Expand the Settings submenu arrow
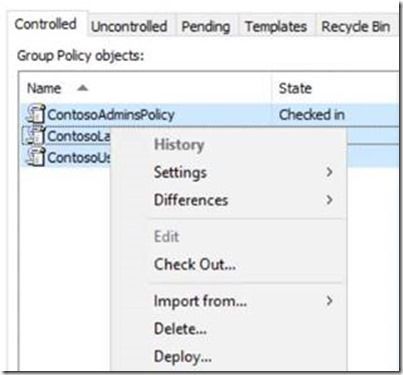The image size is (403, 375). (x=329, y=172)
